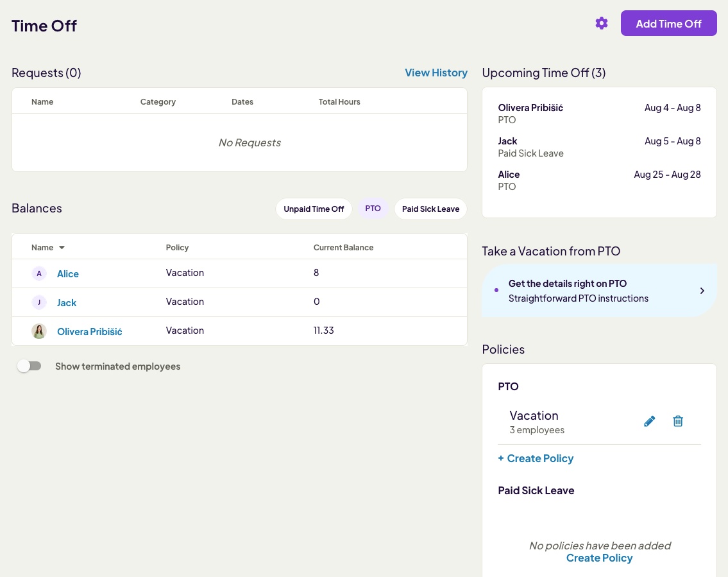This screenshot has height=577, width=728.
Task: Click Olivera Pribišić's profile photo
Action: (x=39, y=331)
